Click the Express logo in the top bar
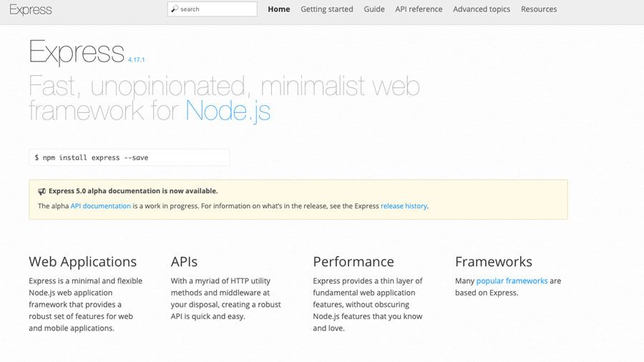The image size is (644, 362). pyautogui.click(x=31, y=9)
